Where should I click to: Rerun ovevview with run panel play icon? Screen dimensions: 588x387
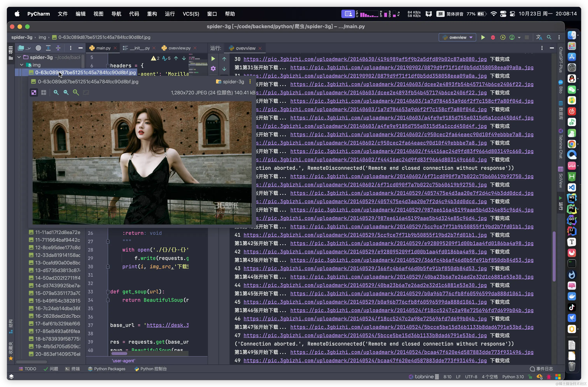213,59
